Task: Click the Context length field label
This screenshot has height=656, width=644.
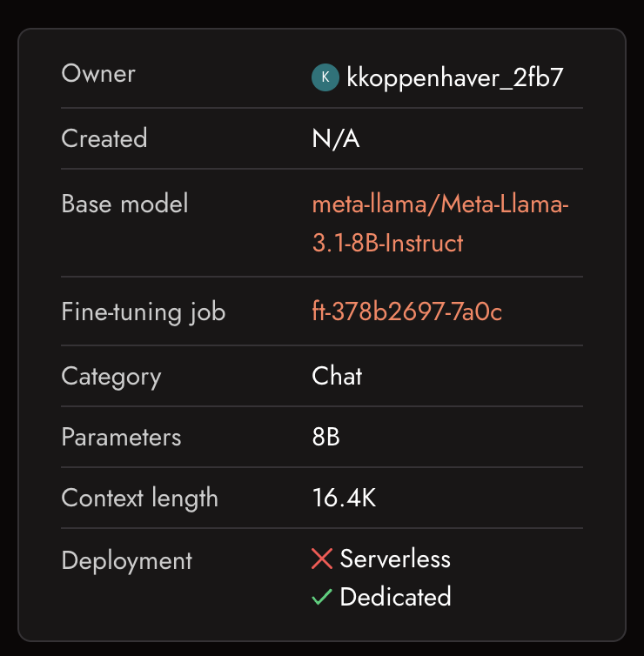Action: 139,498
